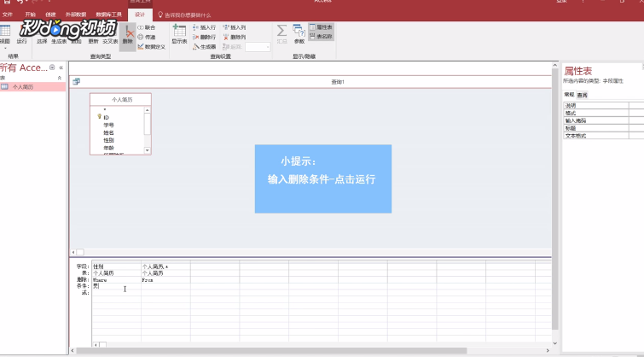Click the 更新 update query button
This screenshot has height=357, width=644.
93,41
